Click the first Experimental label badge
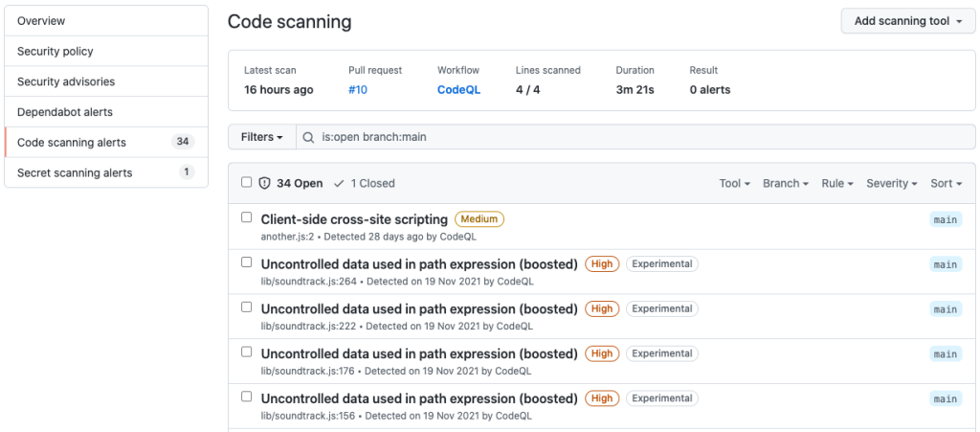This screenshot has height=432, width=980. pyautogui.click(x=661, y=264)
